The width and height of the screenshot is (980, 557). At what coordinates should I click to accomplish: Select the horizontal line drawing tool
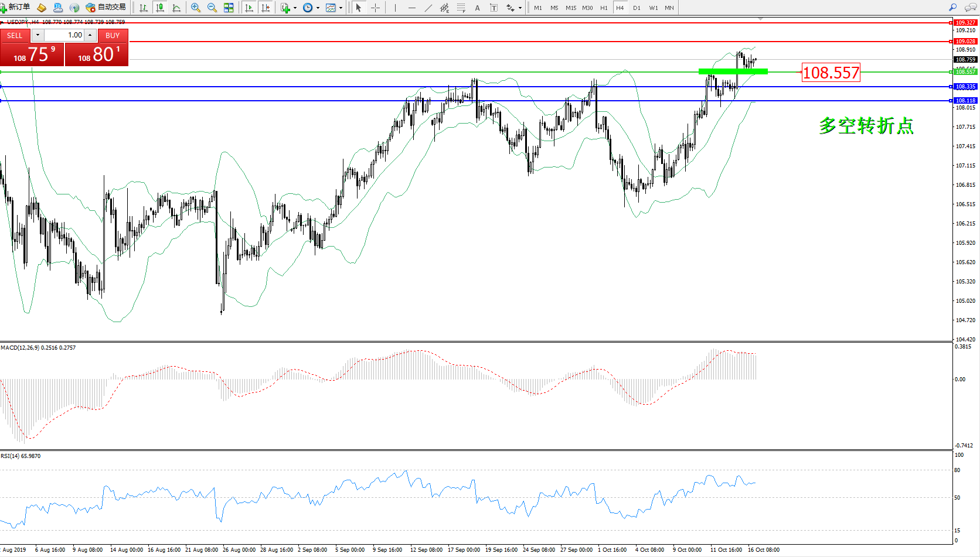pos(412,8)
